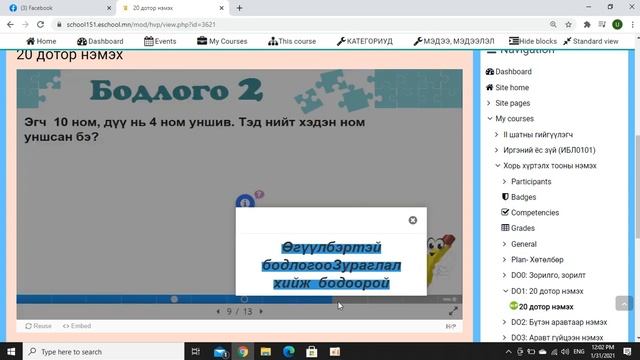Click the slide progress bar

[x=239, y=299]
